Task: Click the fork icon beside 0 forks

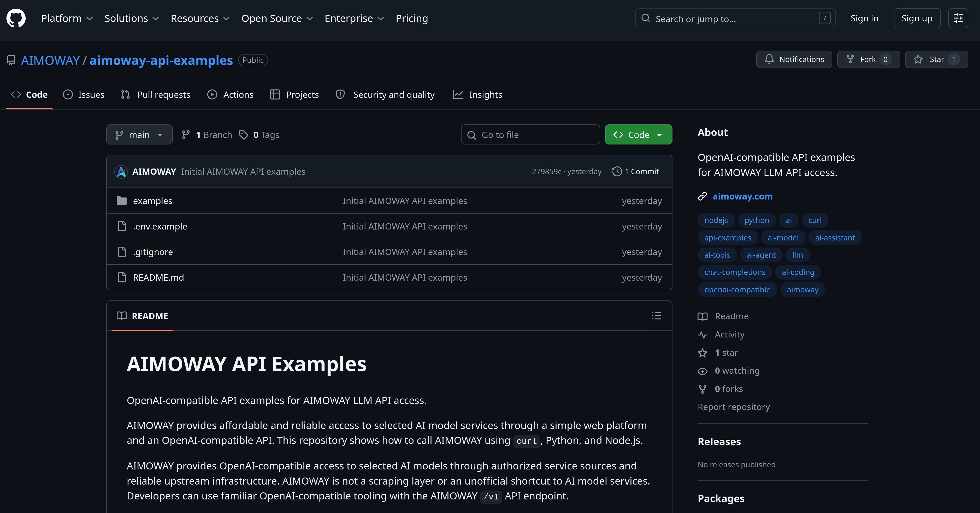Action: (x=702, y=389)
